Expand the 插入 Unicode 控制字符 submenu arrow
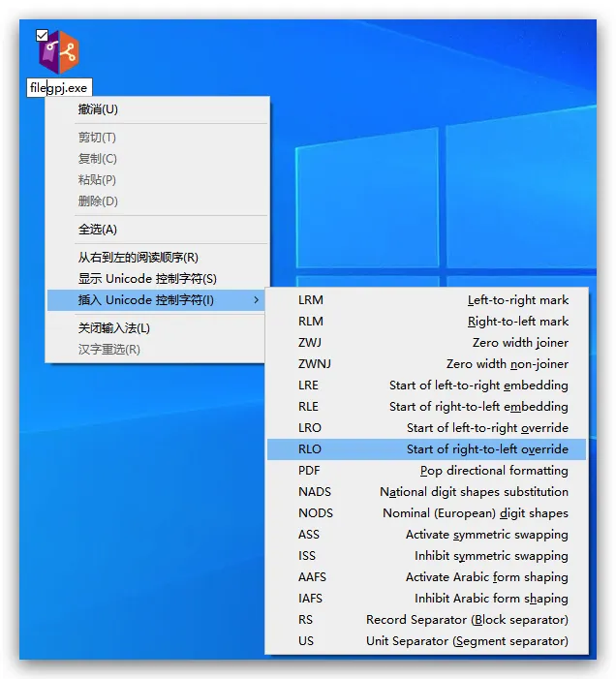 click(256, 300)
